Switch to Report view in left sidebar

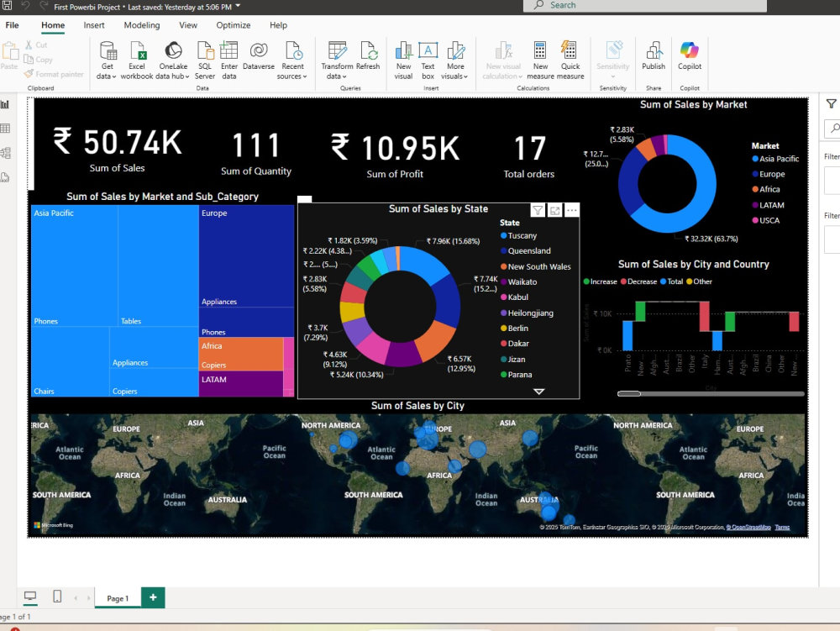pyautogui.click(x=5, y=104)
